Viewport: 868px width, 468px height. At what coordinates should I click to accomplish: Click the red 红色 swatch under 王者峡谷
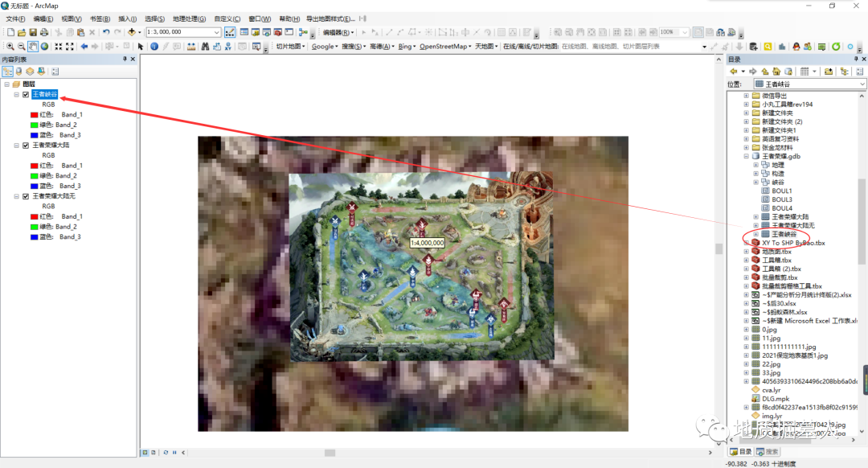pos(34,115)
